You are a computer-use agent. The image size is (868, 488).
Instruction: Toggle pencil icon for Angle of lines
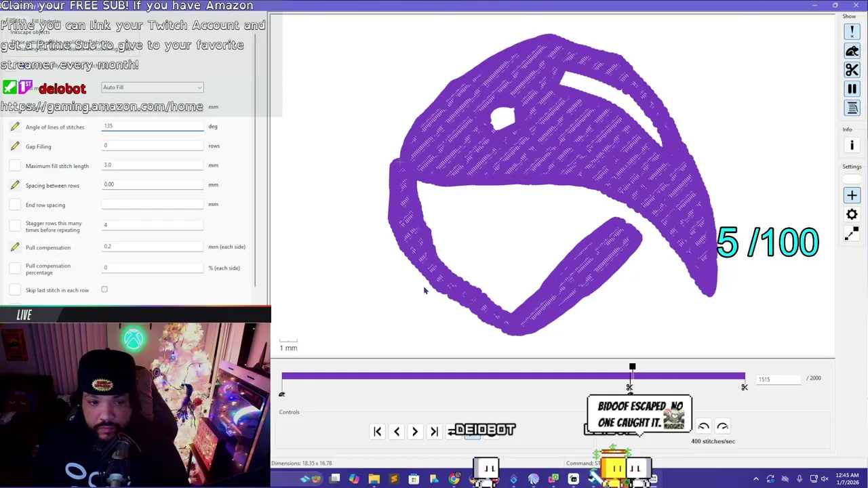pos(15,127)
